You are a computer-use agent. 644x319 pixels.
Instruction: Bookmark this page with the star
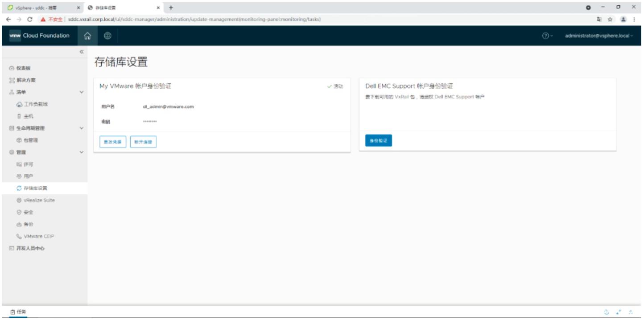point(610,19)
